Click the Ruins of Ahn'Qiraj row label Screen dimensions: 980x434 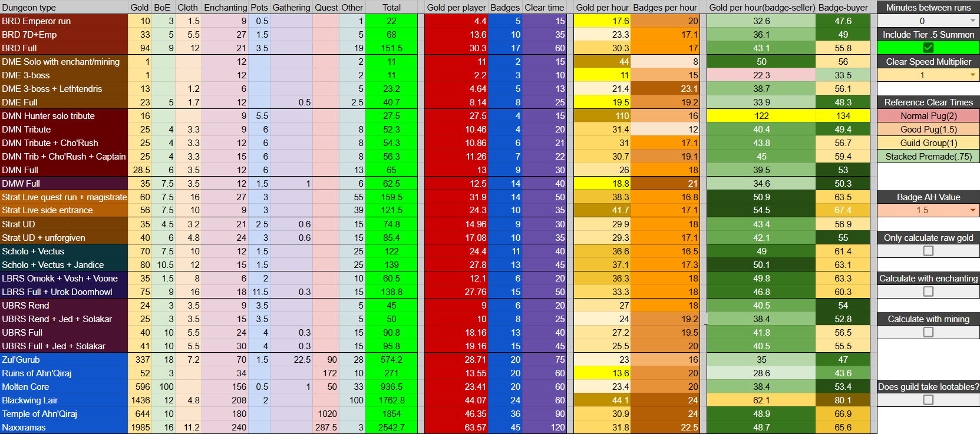[x=64, y=373]
